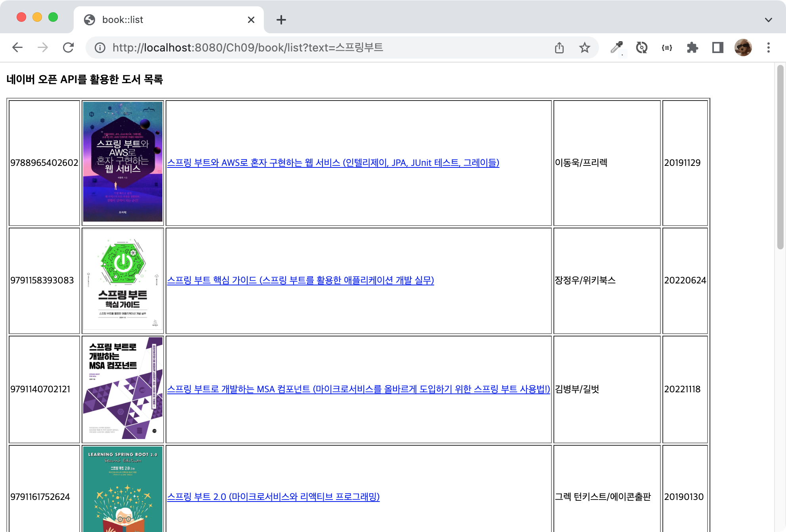Expand the tab search chevron
The width and height of the screenshot is (786, 532).
[x=768, y=20]
